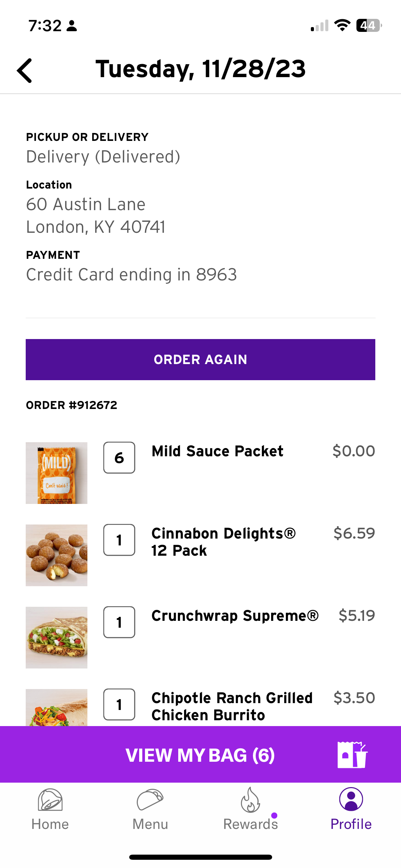
Task: Tap the Cinnabon Delights 12 Pack name
Action: (223, 542)
